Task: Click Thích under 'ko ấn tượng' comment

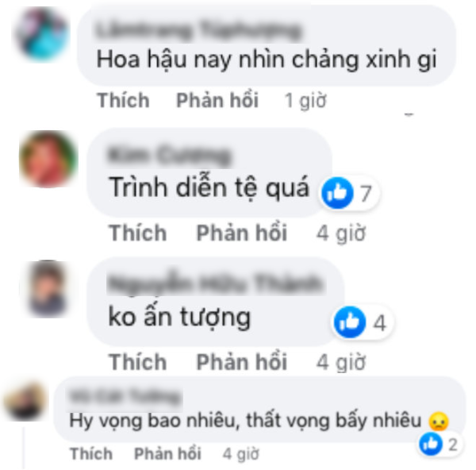Action: (x=138, y=362)
